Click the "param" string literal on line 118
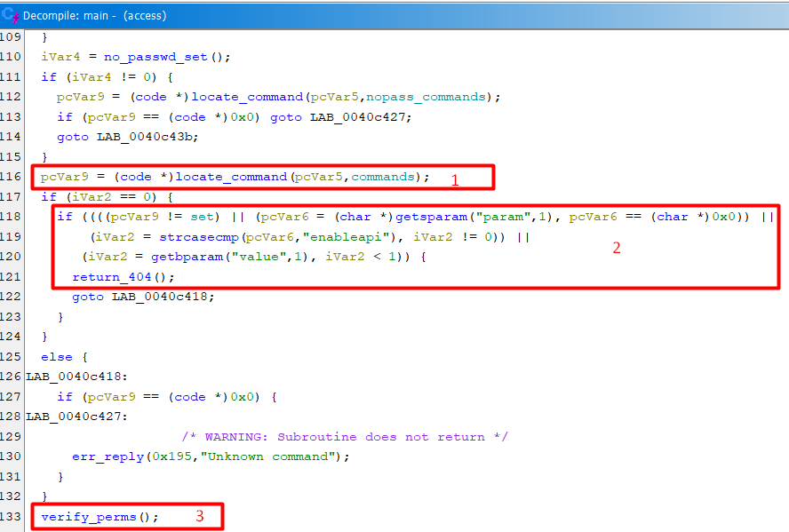This screenshot has height=532, width=789. [503, 217]
